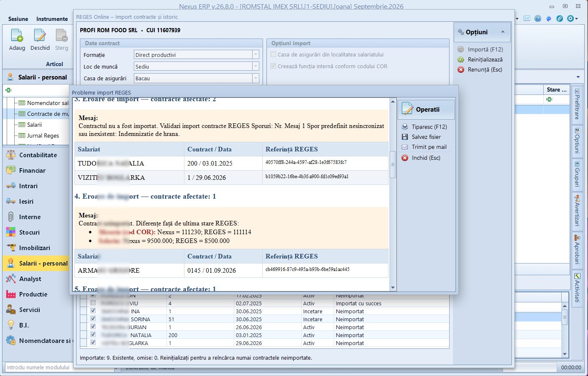
Task: Open the Instrumente menu
Action: coord(52,19)
